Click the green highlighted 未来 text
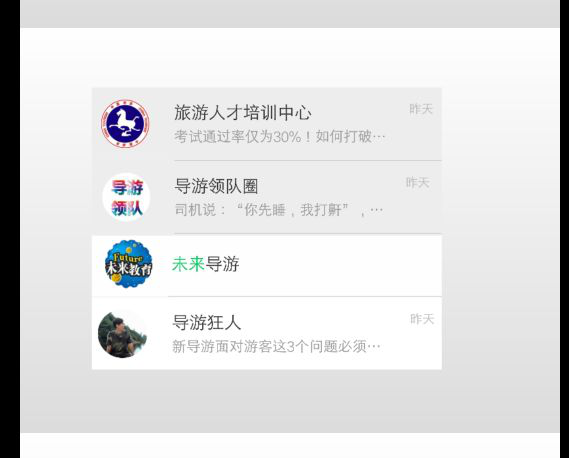Viewport: 569px width, 458px height. (x=189, y=264)
